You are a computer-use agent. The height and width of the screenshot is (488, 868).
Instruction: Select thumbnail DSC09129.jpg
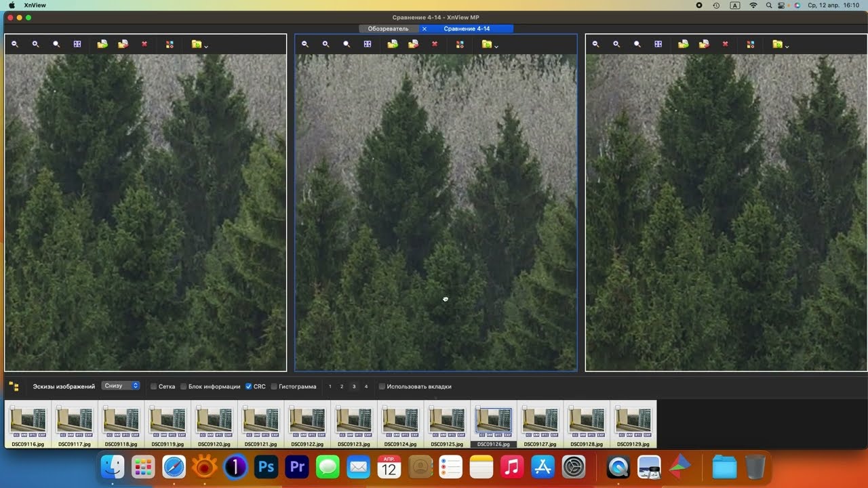[633, 424]
